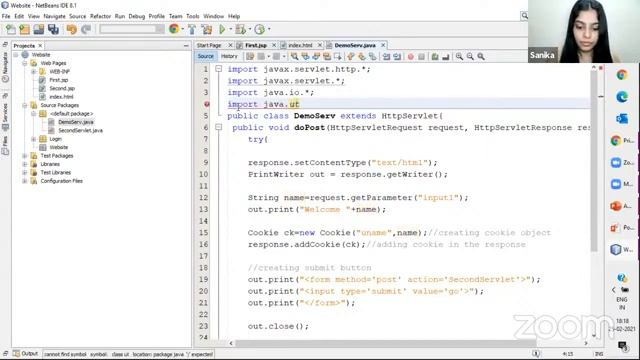Click the New File toolbar icon
The width and height of the screenshot is (640, 360).
pyautogui.click(x=11, y=29)
